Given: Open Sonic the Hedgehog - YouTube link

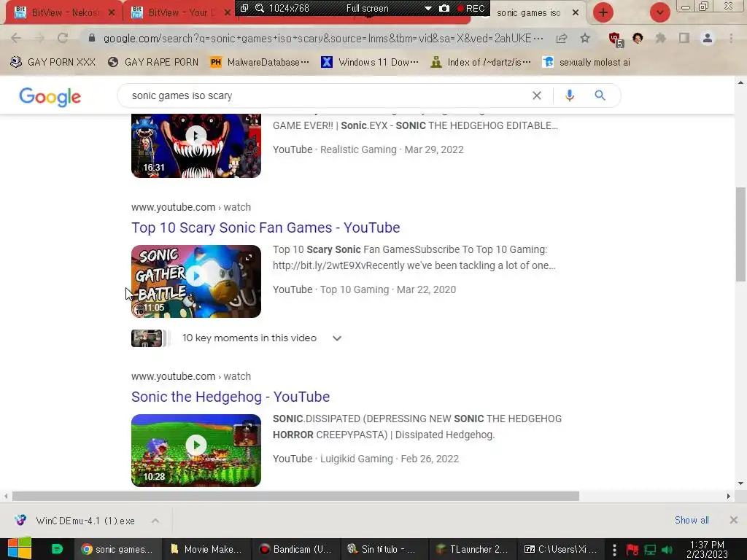Looking at the screenshot, I should coord(231,397).
